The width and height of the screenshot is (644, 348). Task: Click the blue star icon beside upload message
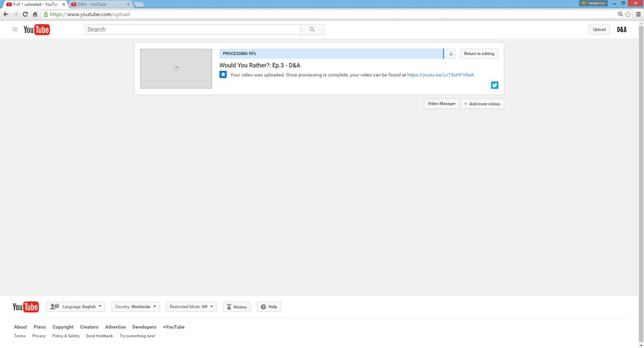click(x=223, y=75)
